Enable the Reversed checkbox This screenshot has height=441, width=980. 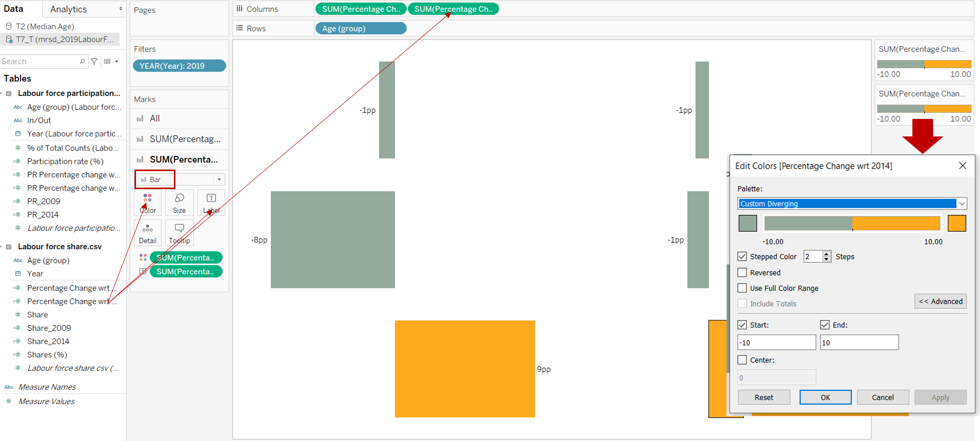(x=742, y=272)
